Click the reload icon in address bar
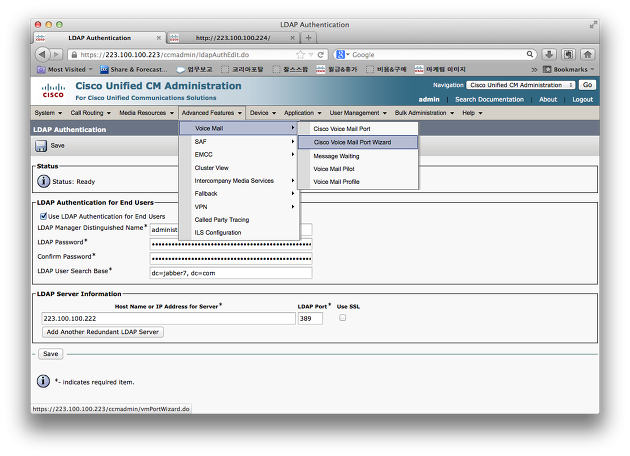This screenshot has height=456, width=630. tap(321, 55)
